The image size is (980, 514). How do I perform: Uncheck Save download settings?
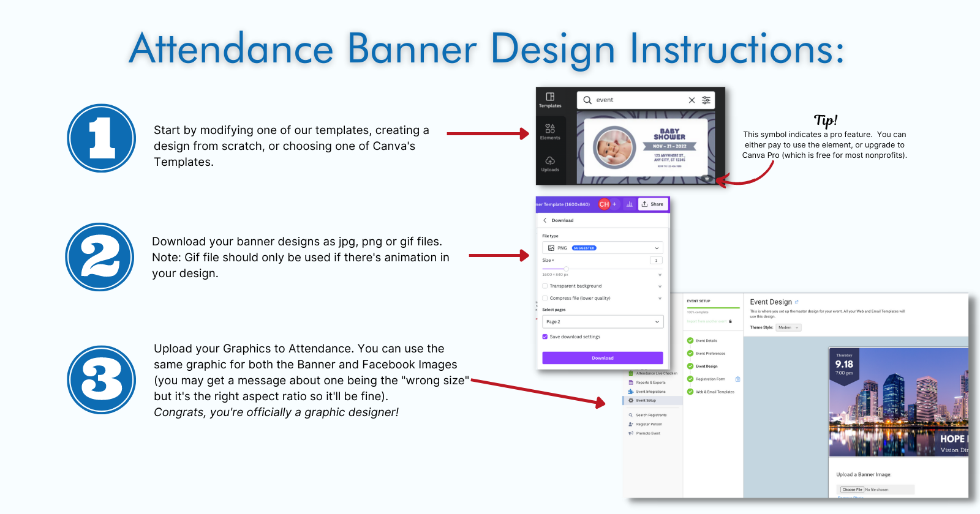[545, 337]
